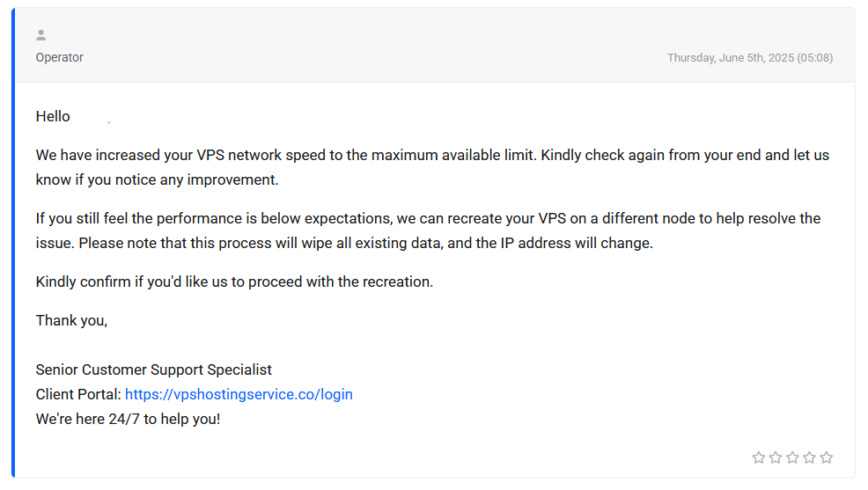Screen dimensions: 868x490
Task: Click the 'Client Portal:' label text
Action: pos(78,394)
